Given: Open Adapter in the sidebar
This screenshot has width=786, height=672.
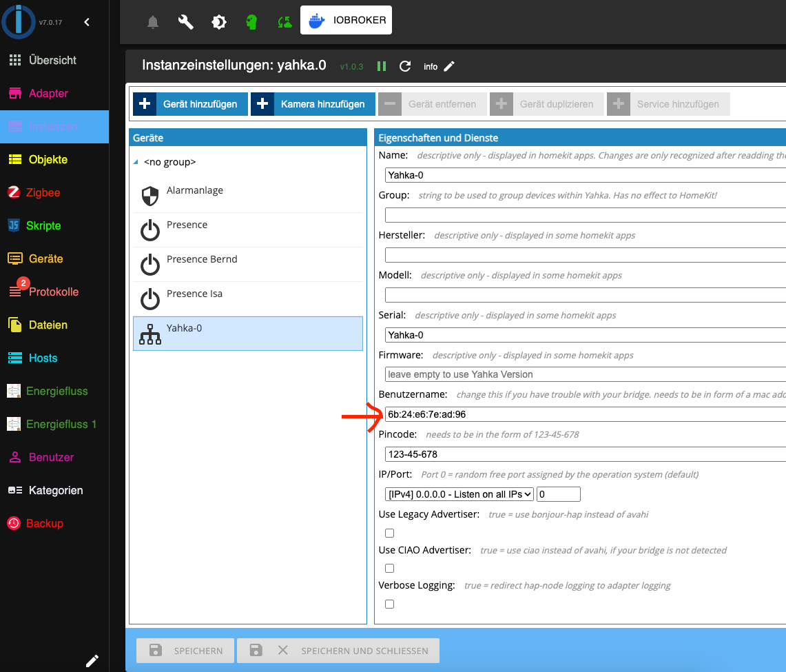Looking at the screenshot, I should click(x=54, y=93).
